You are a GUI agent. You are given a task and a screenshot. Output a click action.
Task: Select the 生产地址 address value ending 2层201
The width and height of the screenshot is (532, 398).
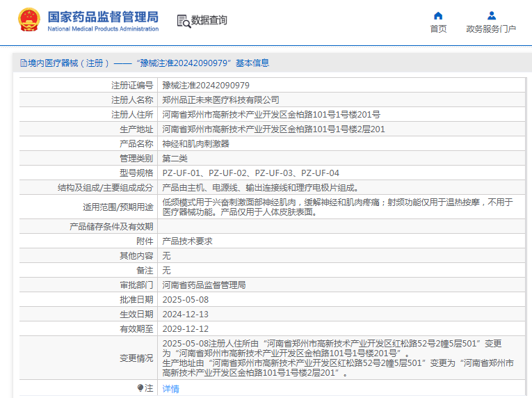273,129
